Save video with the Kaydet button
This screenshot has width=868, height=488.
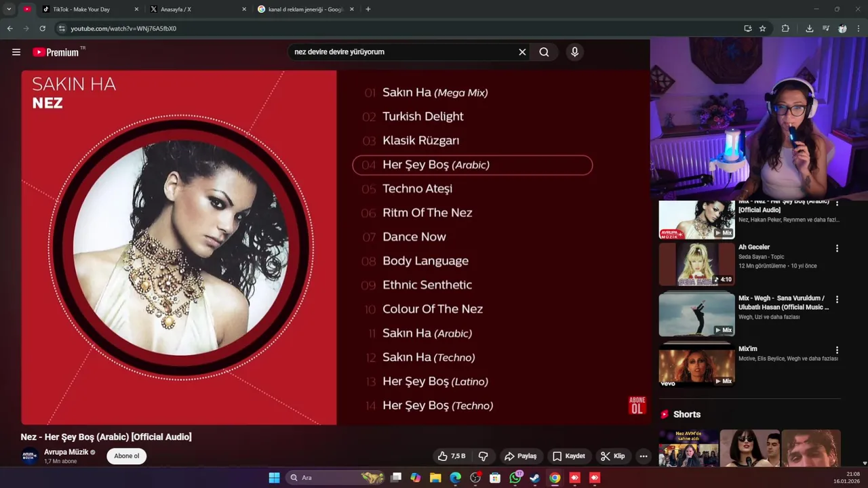pos(568,456)
